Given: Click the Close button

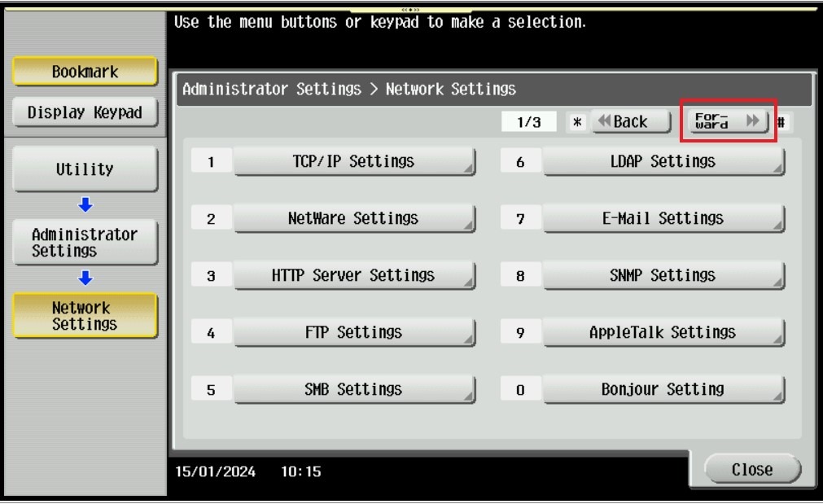Looking at the screenshot, I should [x=752, y=470].
